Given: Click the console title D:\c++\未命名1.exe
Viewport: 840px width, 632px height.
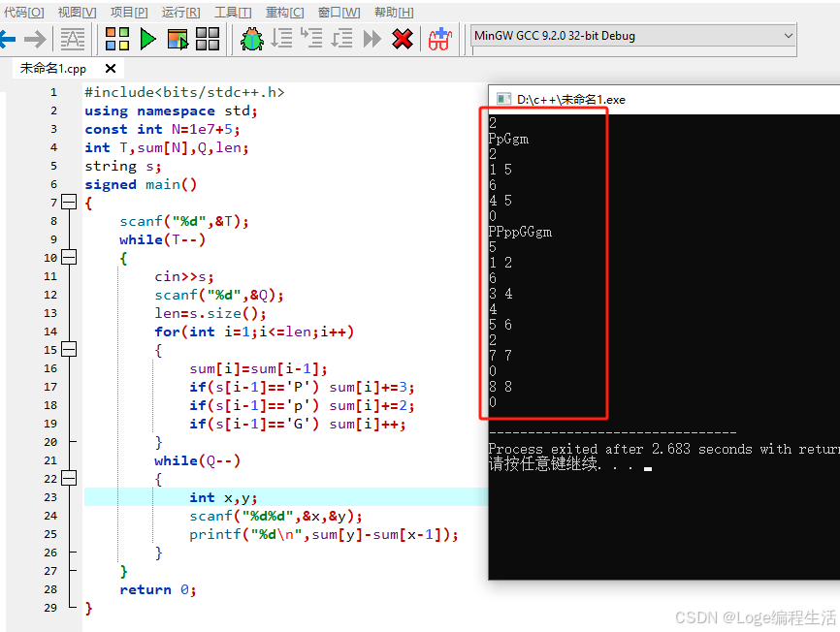Looking at the screenshot, I should click(571, 100).
